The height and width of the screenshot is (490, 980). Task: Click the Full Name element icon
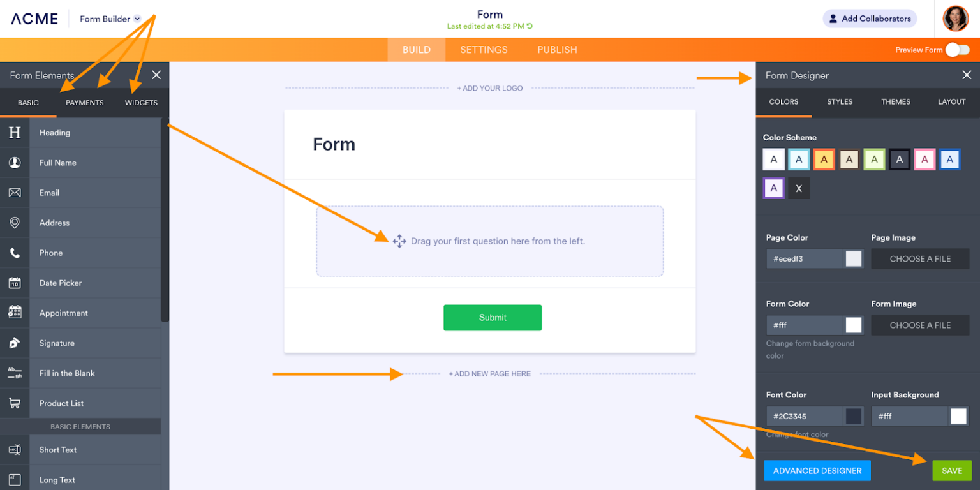pyautogui.click(x=14, y=162)
